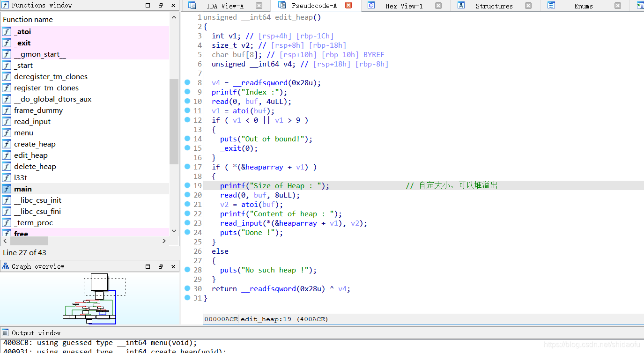Click the Enums tab icon

click(x=551, y=6)
